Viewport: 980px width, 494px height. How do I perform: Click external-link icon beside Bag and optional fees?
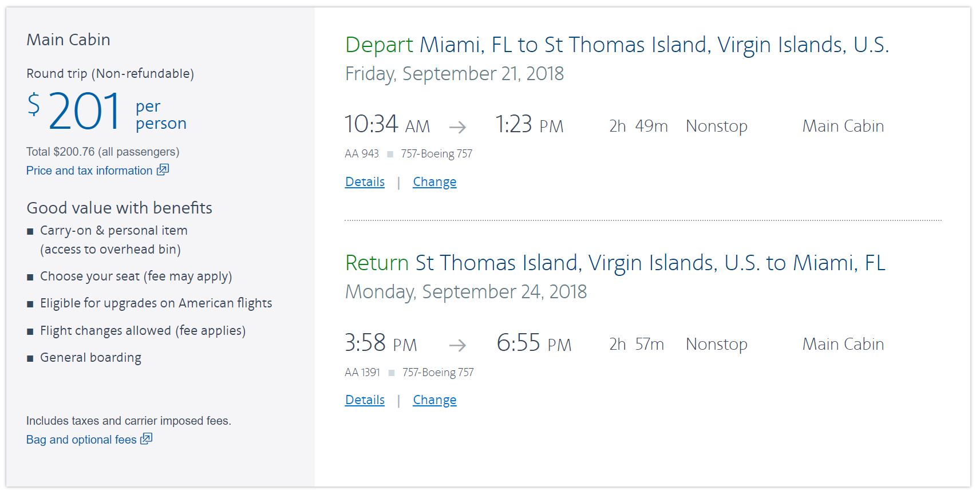147,438
